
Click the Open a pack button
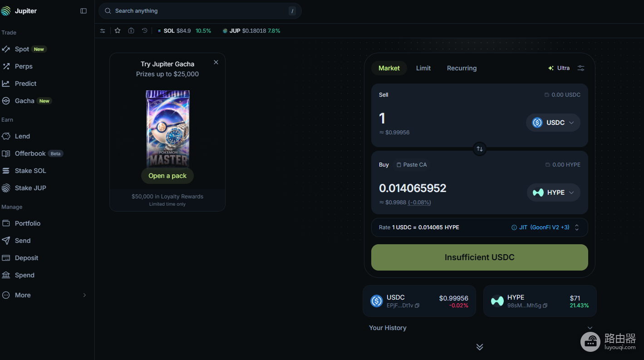click(167, 176)
